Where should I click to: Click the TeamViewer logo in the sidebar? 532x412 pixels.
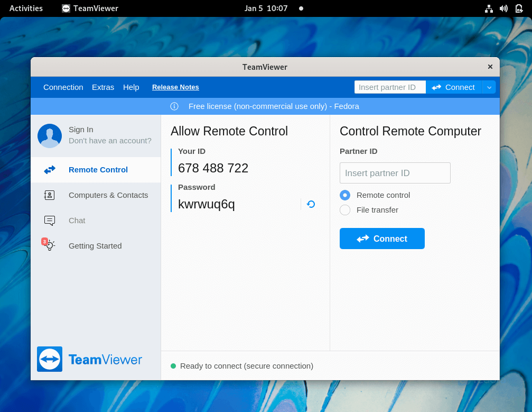pos(49,359)
